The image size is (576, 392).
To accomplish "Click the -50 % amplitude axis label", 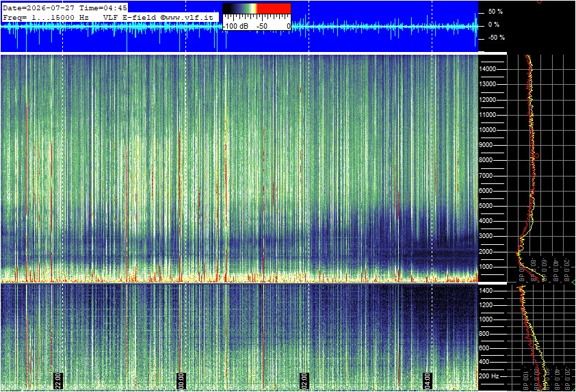I will (496, 38).
